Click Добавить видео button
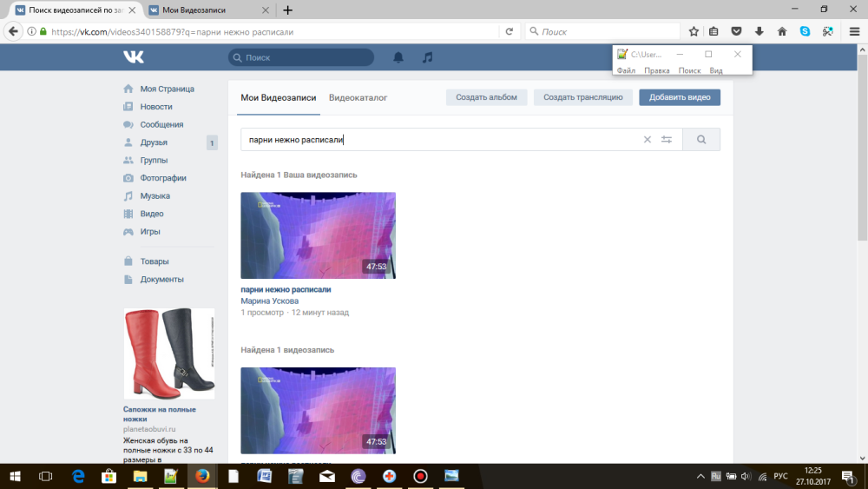Screen dimensions: 868x489 tap(680, 97)
